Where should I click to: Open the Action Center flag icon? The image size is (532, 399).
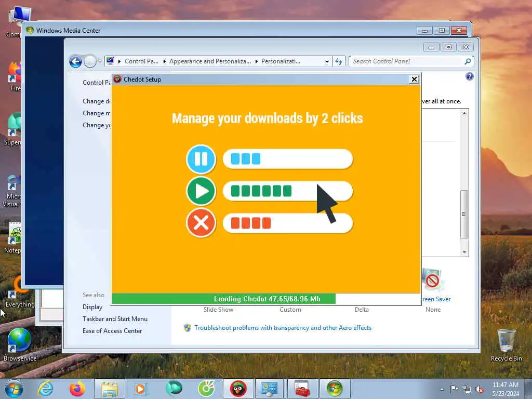click(x=454, y=389)
